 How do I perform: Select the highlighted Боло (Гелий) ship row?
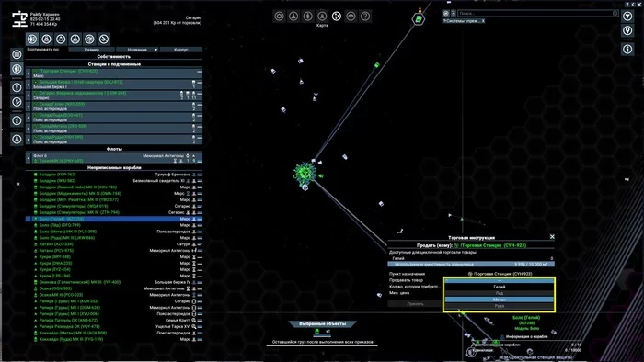tap(114, 219)
